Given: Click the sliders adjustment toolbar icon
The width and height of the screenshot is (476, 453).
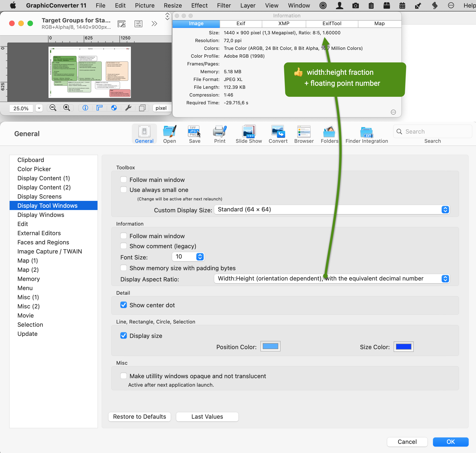Looking at the screenshot, I should point(138,24).
